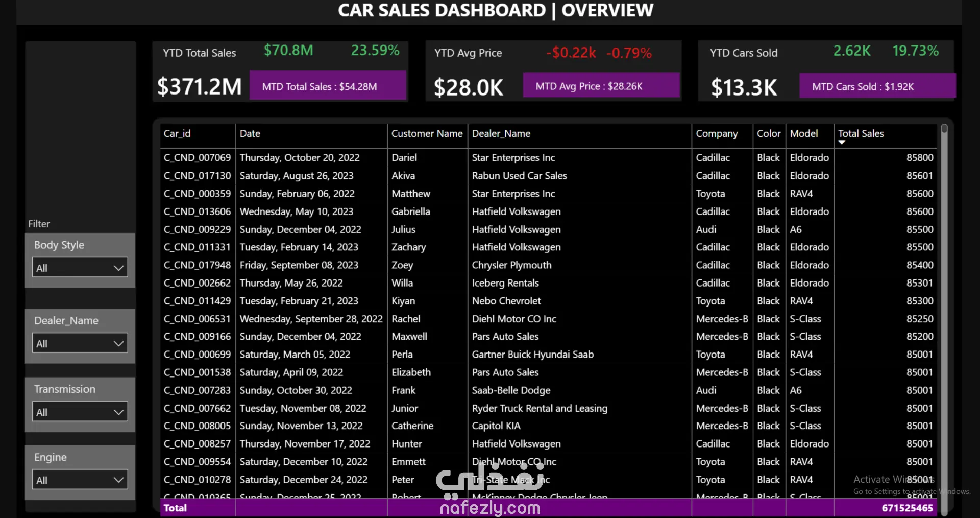
Task: Click the table vertical scrollbar thumb
Action: 944,129
